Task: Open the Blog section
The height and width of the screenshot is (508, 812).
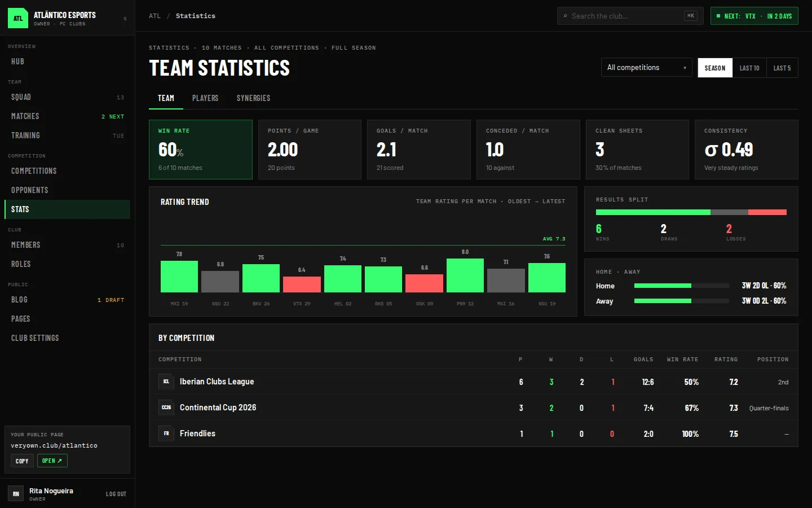Action: coord(67,300)
